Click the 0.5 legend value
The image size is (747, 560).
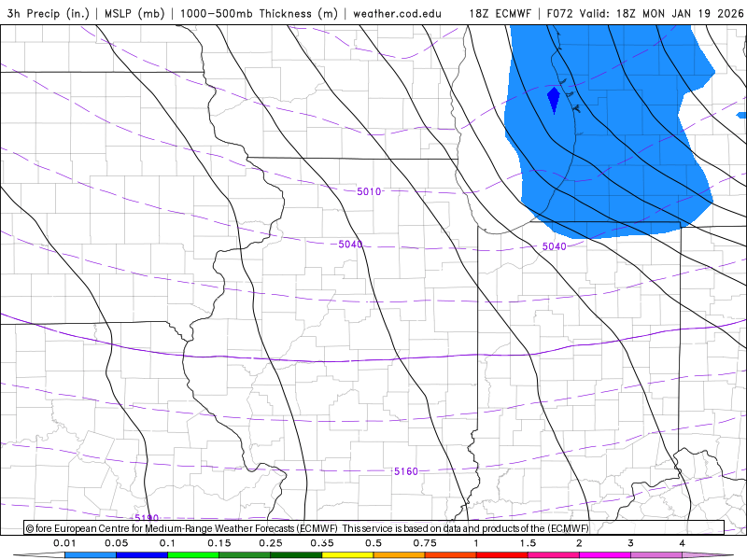[x=373, y=543]
